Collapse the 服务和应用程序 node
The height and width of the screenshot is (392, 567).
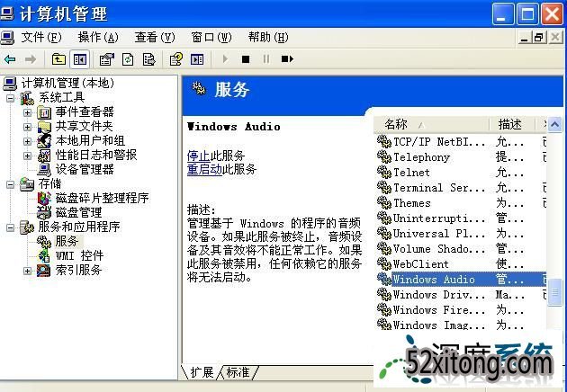11,227
